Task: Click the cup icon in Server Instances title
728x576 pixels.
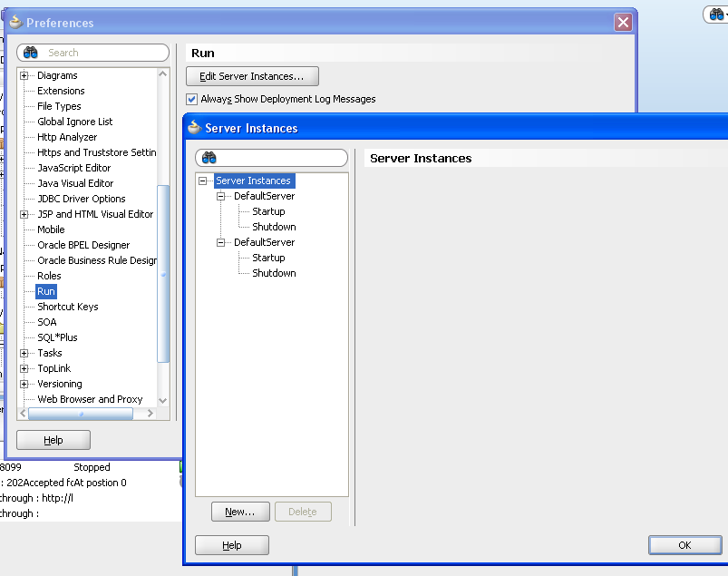Action: pyautogui.click(x=194, y=127)
